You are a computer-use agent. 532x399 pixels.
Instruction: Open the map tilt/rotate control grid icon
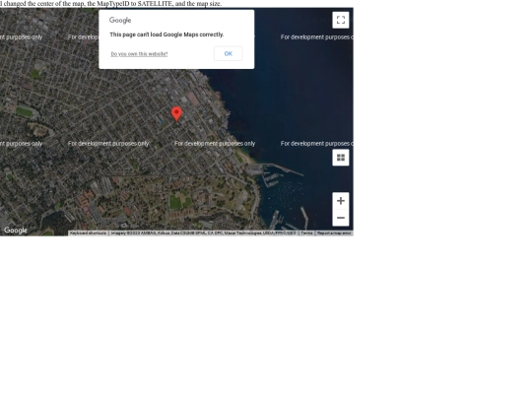point(341,158)
